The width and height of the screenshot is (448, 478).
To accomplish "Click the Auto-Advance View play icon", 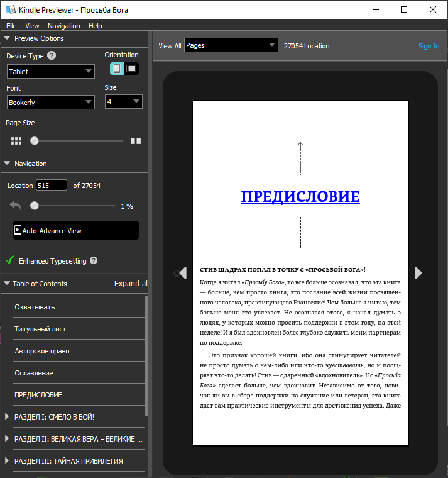I will click(18, 230).
